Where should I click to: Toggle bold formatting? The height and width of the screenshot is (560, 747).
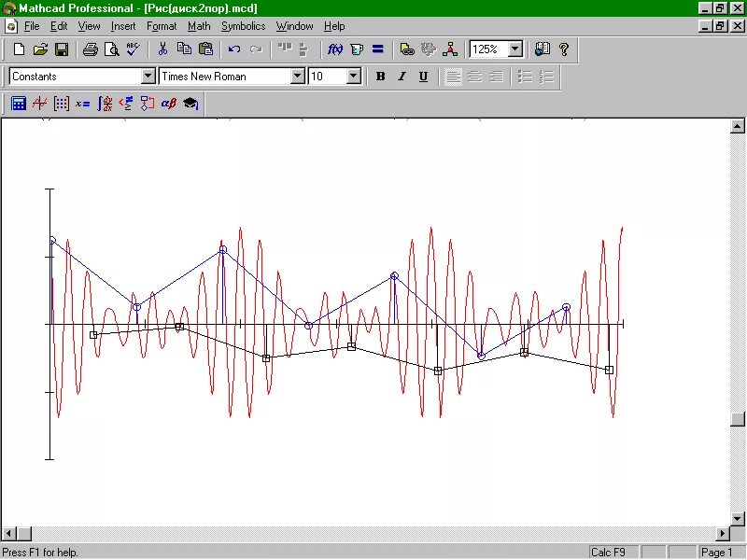click(x=380, y=77)
